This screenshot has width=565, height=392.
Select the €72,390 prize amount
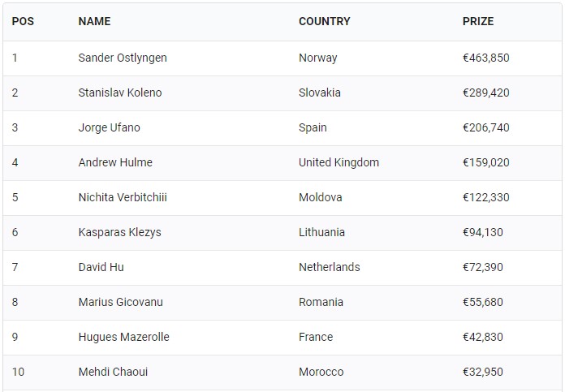482,267
